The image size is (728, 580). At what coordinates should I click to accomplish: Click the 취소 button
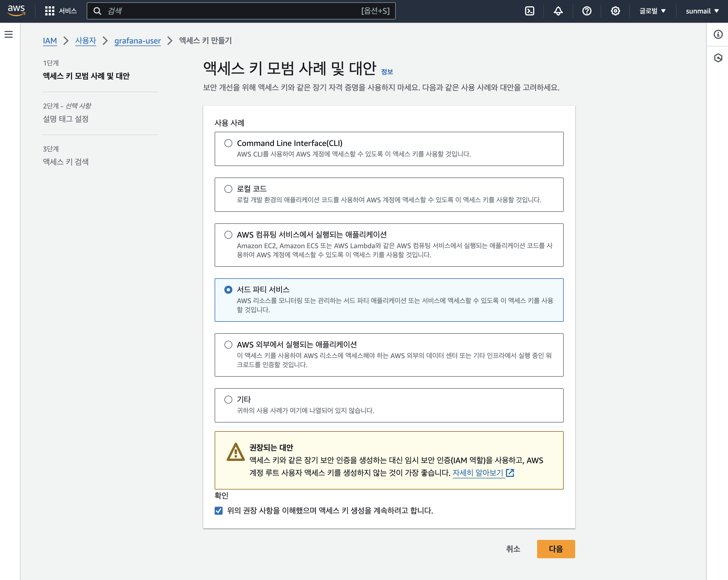pyautogui.click(x=513, y=549)
